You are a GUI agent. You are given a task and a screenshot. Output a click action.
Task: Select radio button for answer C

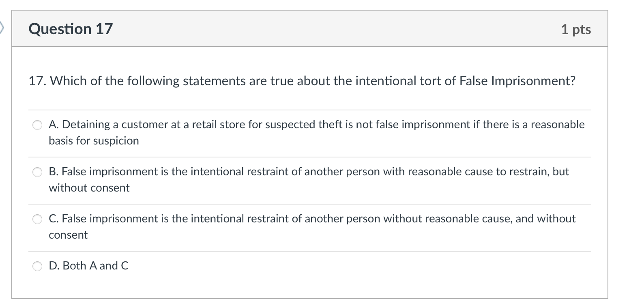tap(37, 219)
